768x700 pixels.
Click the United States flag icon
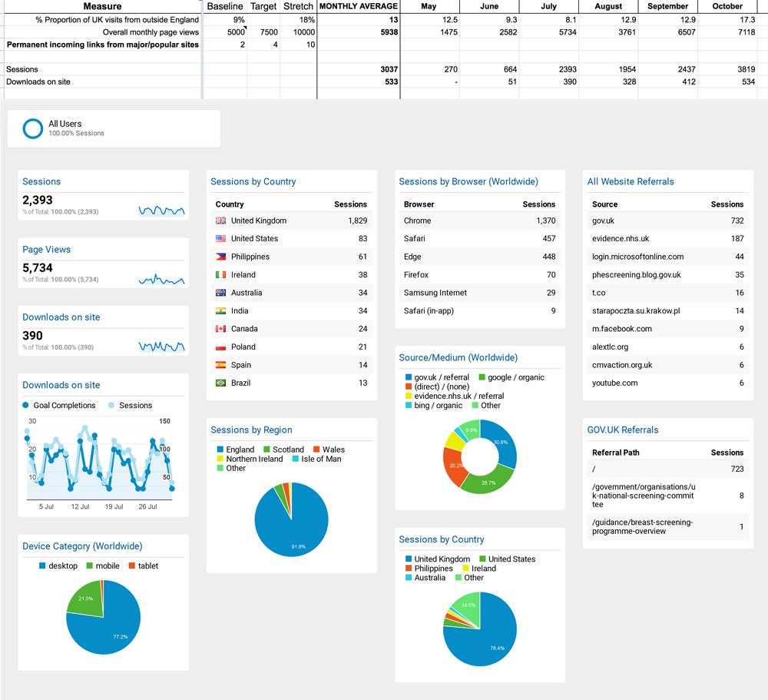[x=221, y=239]
